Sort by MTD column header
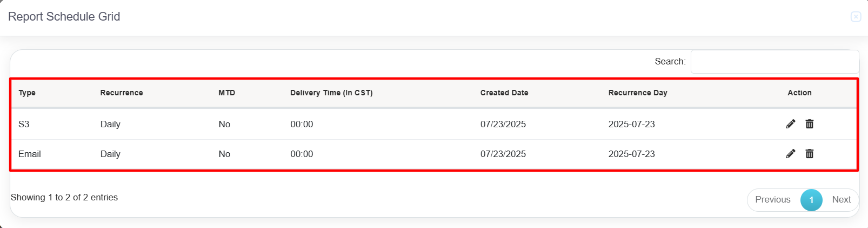 tap(227, 93)
